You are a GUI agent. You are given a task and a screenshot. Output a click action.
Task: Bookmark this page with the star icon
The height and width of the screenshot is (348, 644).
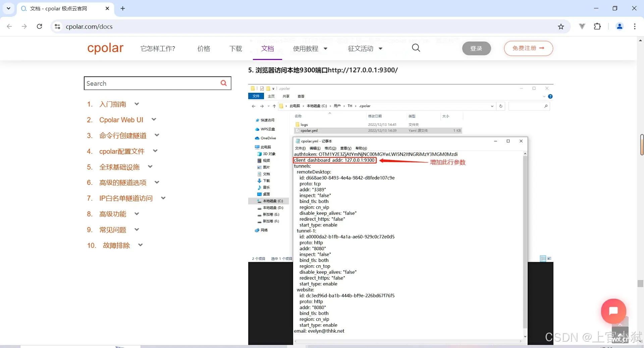[561, 26]
